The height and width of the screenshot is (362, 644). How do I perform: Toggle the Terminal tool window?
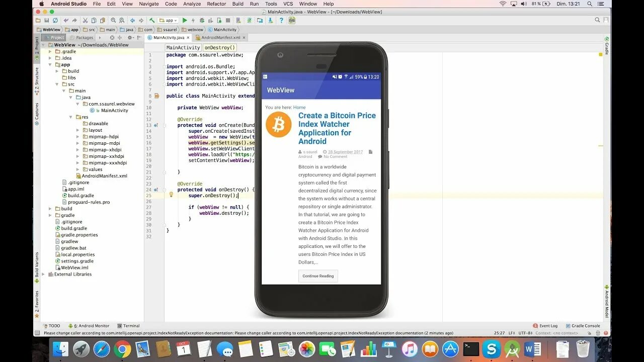click(128, 326)
